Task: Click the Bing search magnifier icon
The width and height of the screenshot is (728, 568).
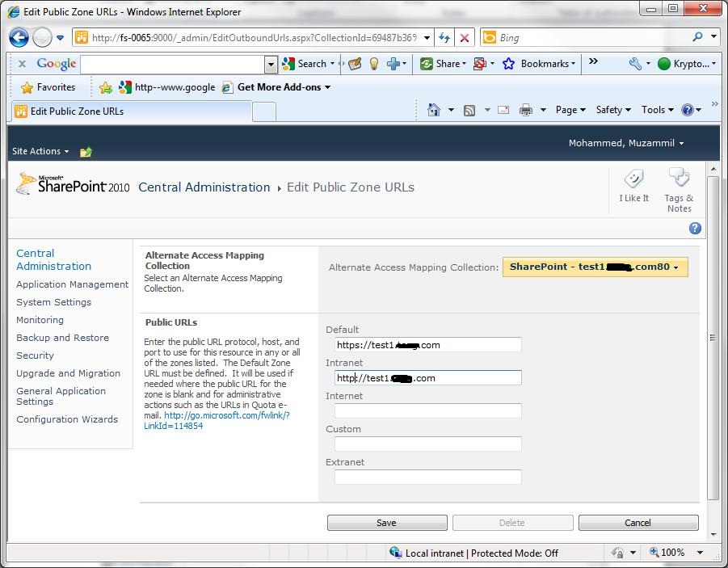Action: point(697,36)
